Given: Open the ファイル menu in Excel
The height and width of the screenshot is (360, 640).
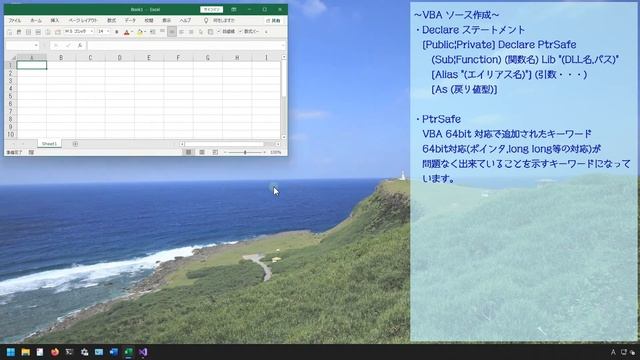Looking at the screenshot, I should click(15, 20).
